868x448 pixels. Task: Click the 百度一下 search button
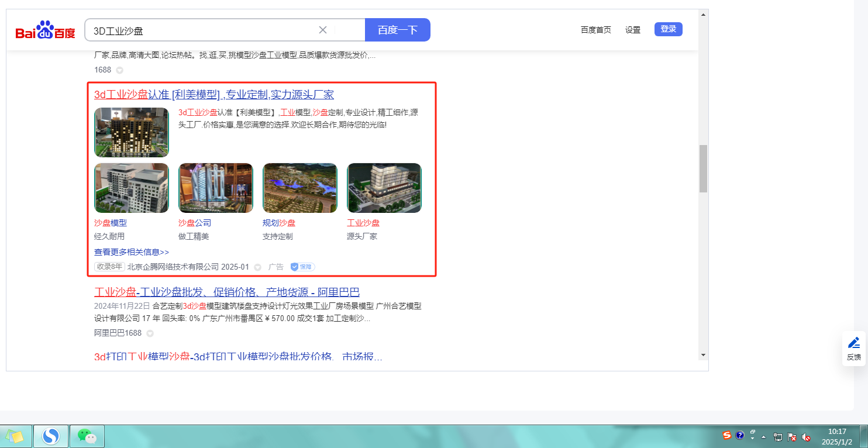coord(398,30)
